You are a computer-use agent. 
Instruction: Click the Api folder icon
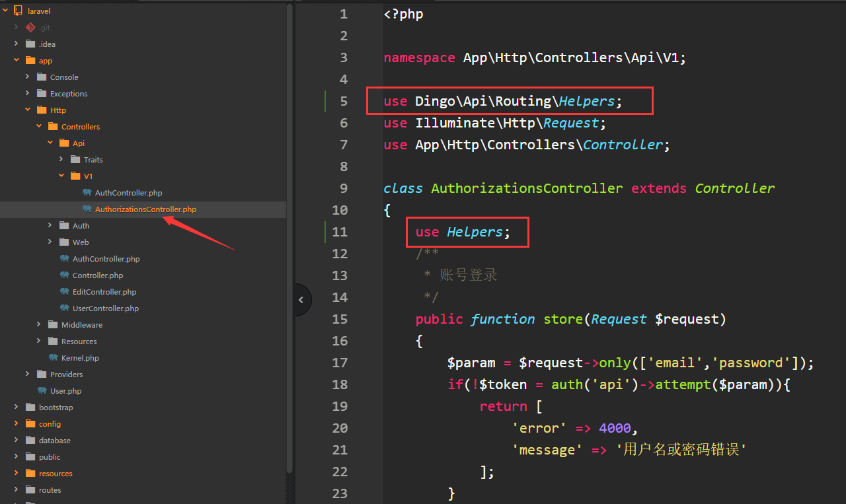tap(64, 143)
